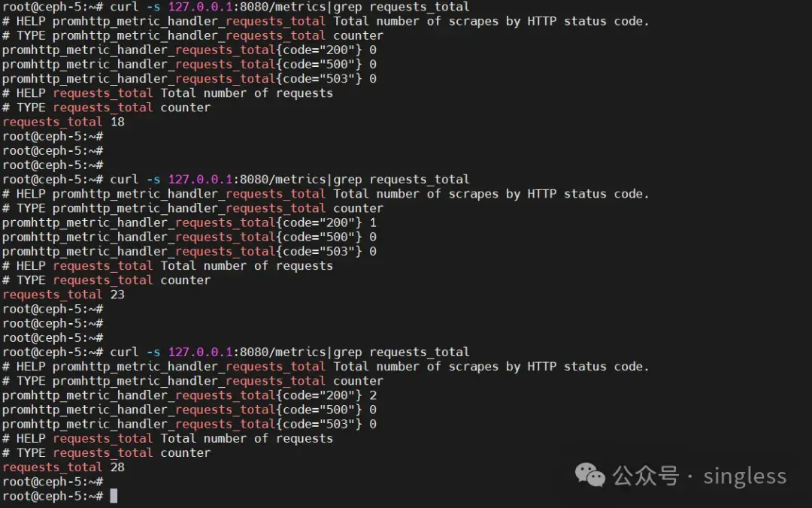Screen dimensions: 812x508
Task: Click the requests_total 23 output line
Action: [63, 295]
